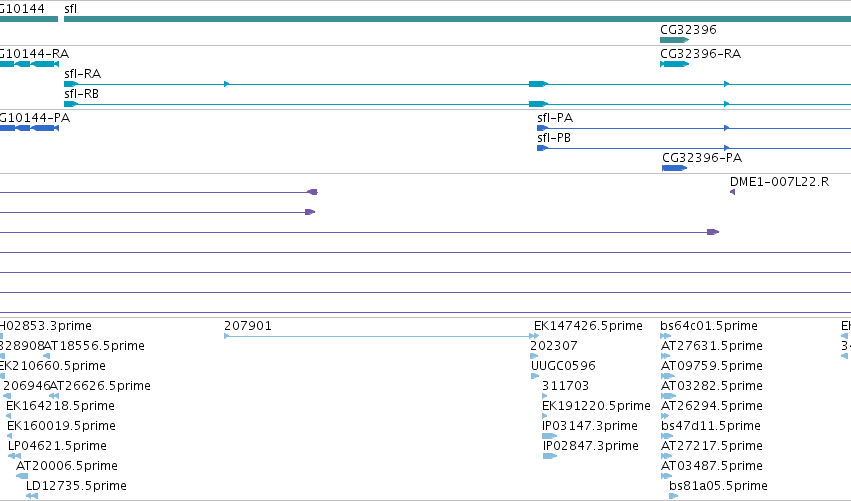This screenshot has width=851, height=501.
Task: Select the sfl gene bar
Action: [x=458, y=19]
